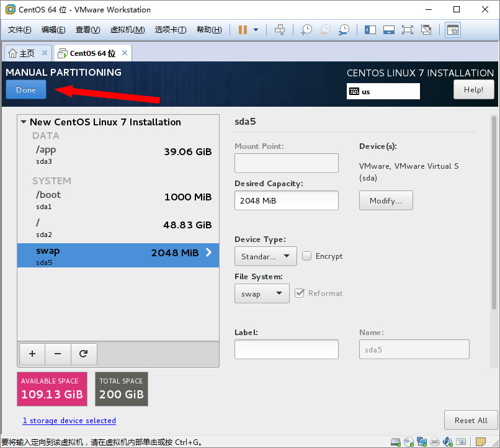Click the Done button
This screenshot has width=500, height=448.
pyautogui.click(x=26, y=90)
